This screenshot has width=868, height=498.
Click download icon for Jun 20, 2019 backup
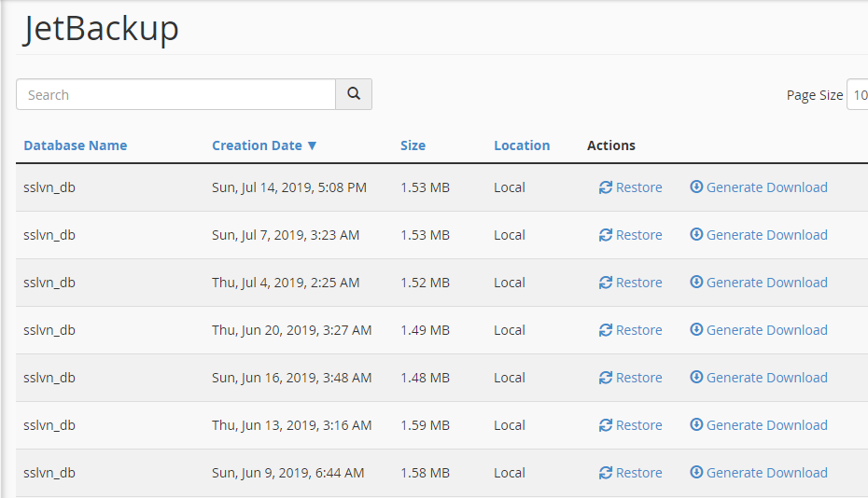click(x=696, y=329)
